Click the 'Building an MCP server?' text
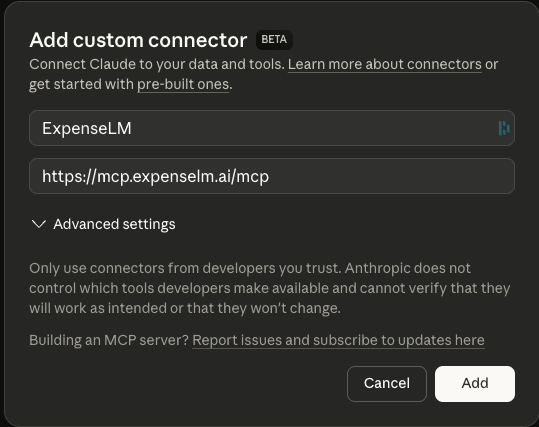Image resolution: width=539 pixels, height=427 pixels. (109, 340)
